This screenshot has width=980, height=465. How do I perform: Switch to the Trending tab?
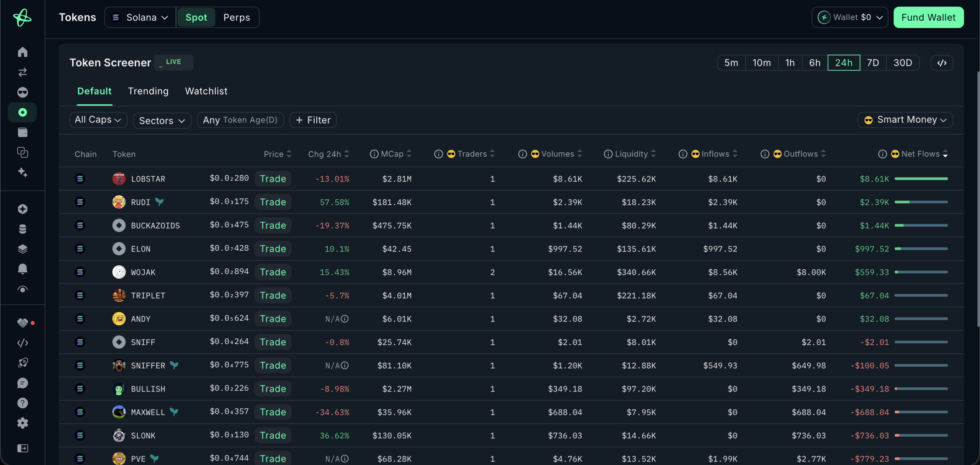(148, 91)
